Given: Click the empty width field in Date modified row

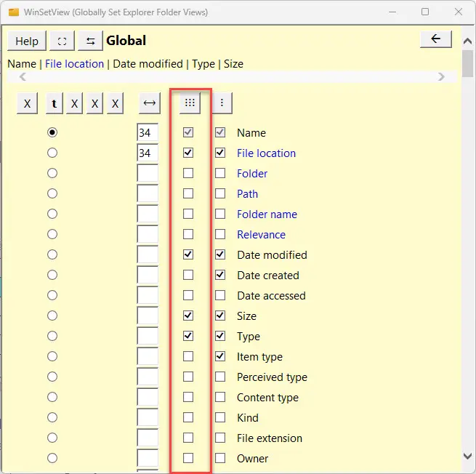Looking at the screenshot, I should 148,254.
